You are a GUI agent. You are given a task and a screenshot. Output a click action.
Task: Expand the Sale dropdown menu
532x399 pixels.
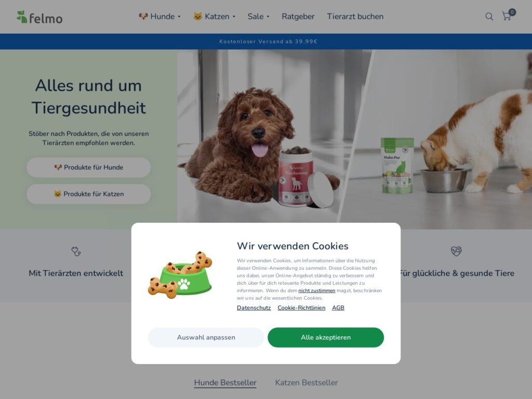pos(259,16)
